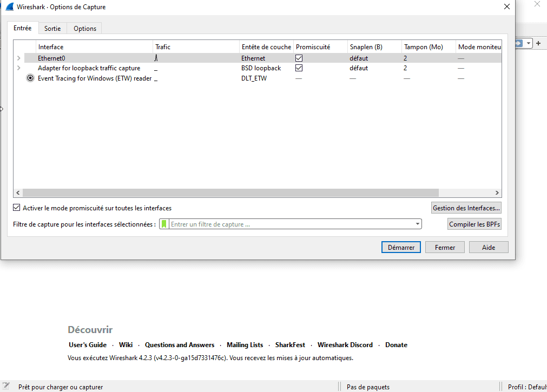Screen dimensions: 547x392
Task: Toggle promiscuous mode for the loopback adapter
Action: (299, 68)
